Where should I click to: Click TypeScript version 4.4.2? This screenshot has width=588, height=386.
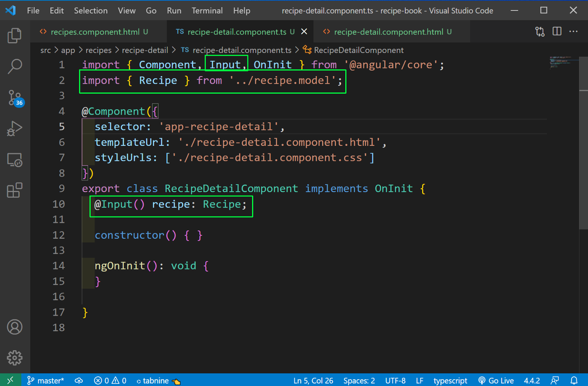click(532, 380)
